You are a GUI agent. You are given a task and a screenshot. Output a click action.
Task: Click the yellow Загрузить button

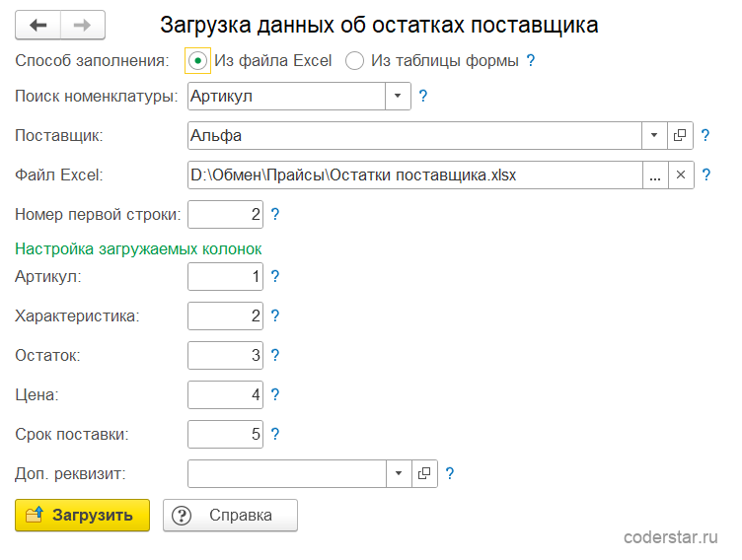82,515
